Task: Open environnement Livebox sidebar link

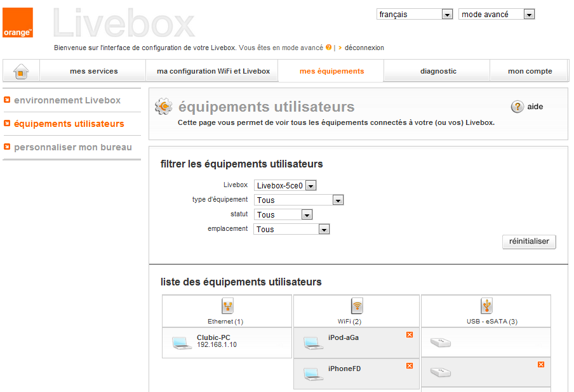Action: 67,100
